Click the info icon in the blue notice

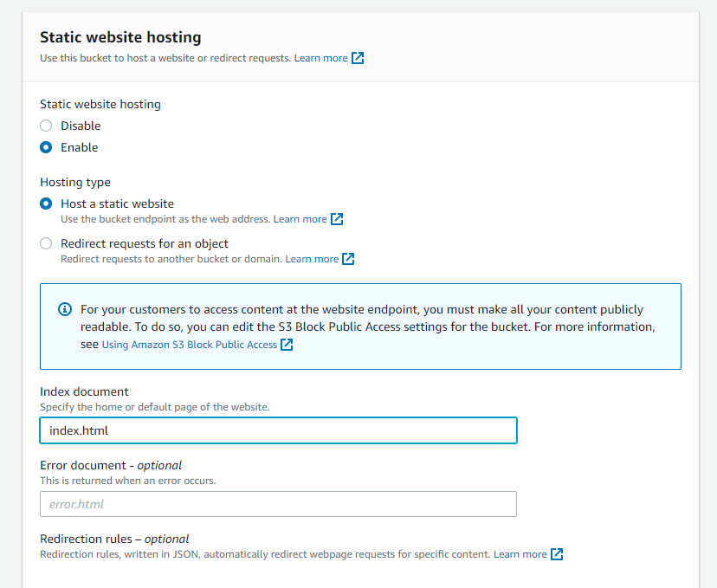[65, 309]
